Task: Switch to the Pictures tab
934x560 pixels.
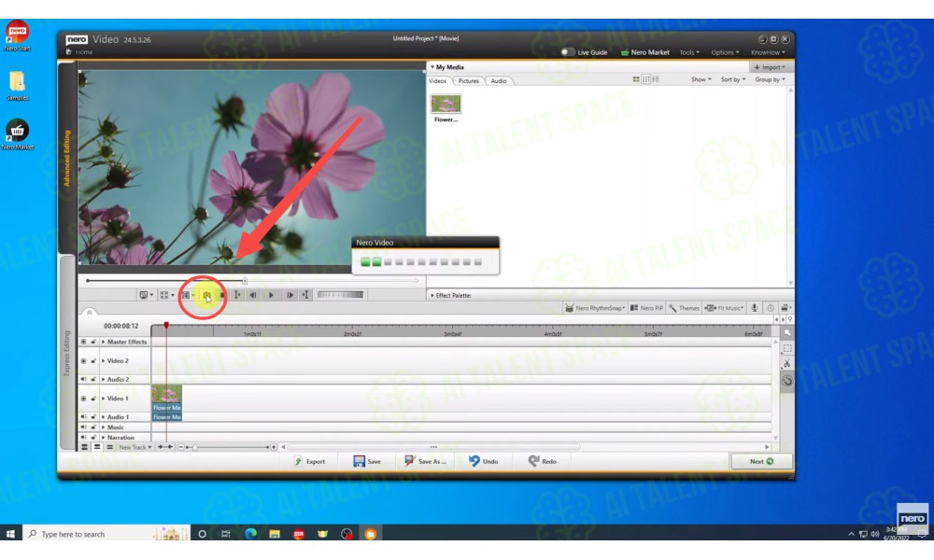Action: [468, 81]
